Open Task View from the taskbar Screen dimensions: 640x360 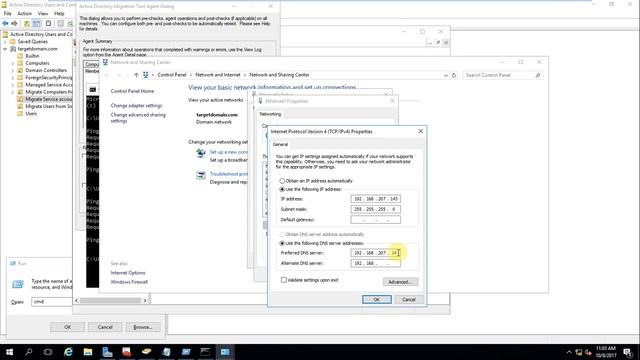point(48,352)
